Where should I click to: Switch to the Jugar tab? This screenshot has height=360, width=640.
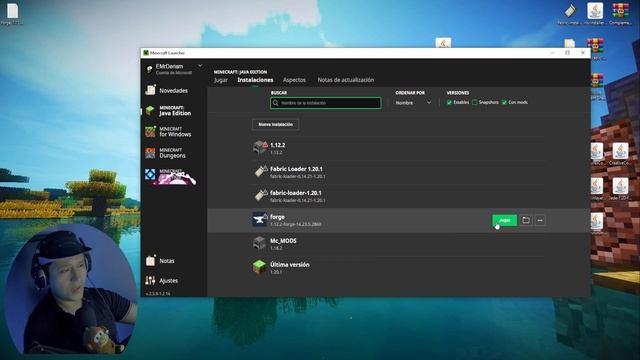[221, 80]
